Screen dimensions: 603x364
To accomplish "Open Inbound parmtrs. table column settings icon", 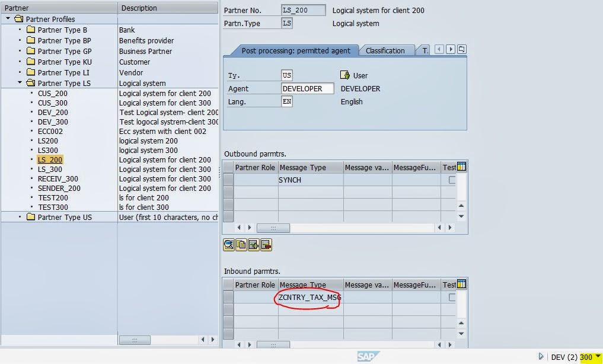I will point(461,284).
